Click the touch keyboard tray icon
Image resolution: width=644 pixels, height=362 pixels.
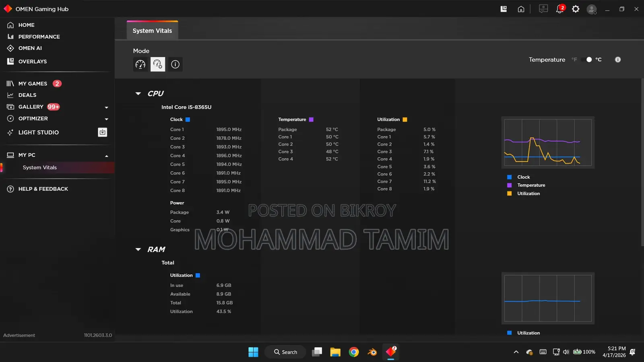coord(543,352)
